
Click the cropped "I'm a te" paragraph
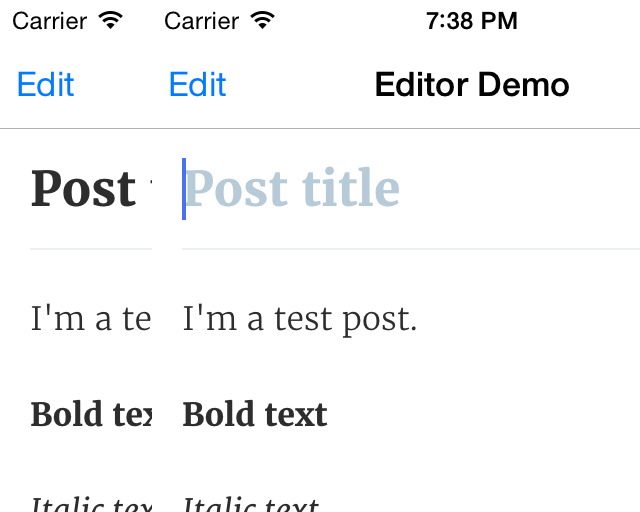click(x=91, y=318)
